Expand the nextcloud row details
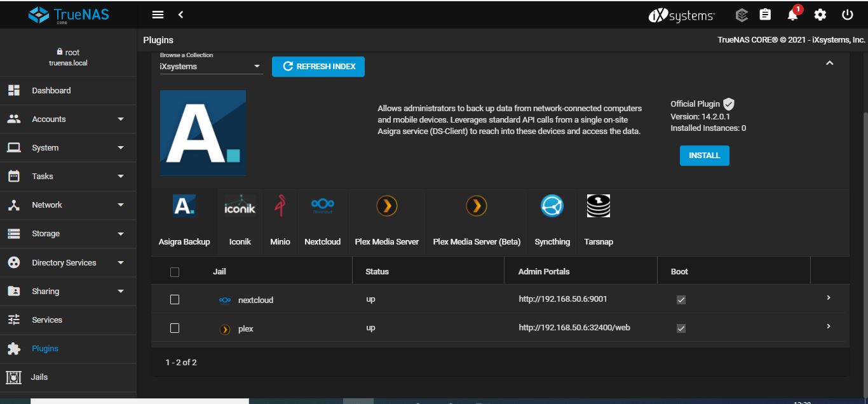 click(x=828, y=297)
